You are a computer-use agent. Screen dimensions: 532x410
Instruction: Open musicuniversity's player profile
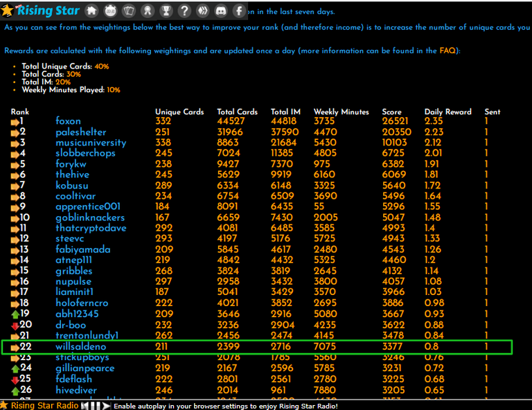click(91, 143)
